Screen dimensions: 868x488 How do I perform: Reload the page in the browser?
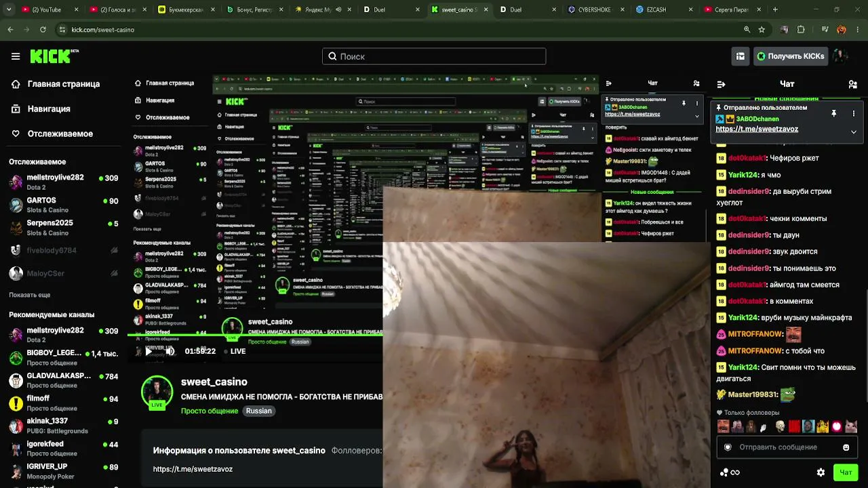[43, 30]
